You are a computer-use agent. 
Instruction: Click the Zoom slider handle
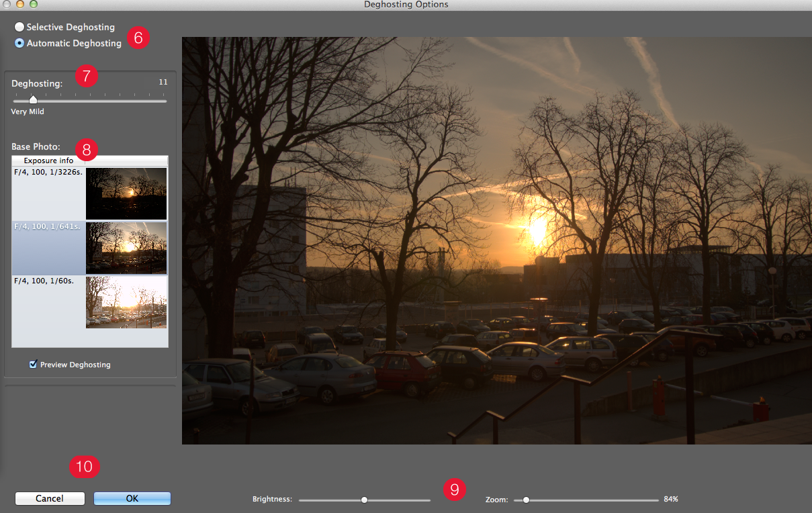pos(526,500)
